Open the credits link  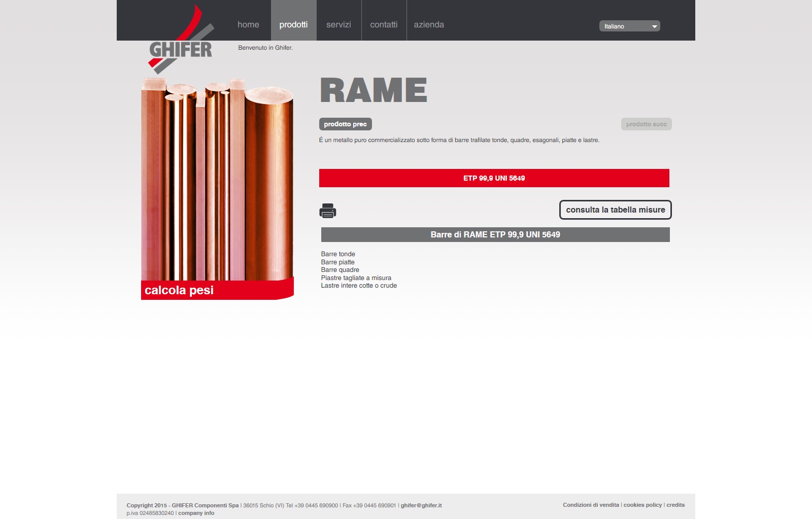click(675, 505)
